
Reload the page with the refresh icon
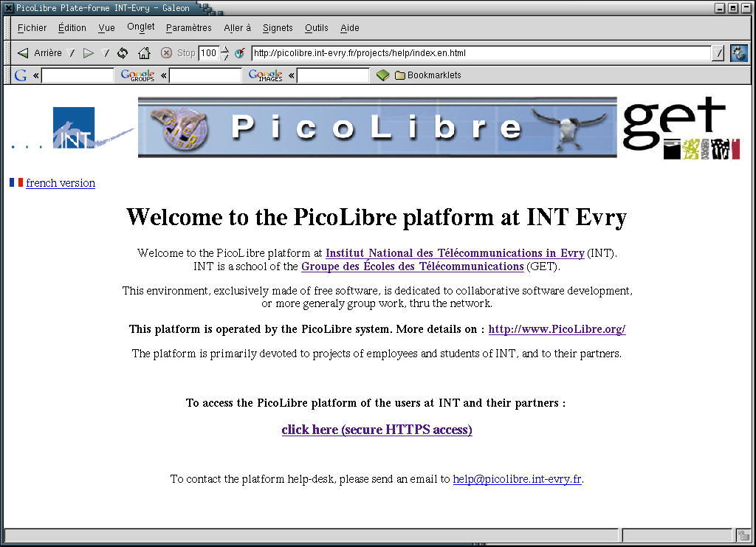(123, 53)
